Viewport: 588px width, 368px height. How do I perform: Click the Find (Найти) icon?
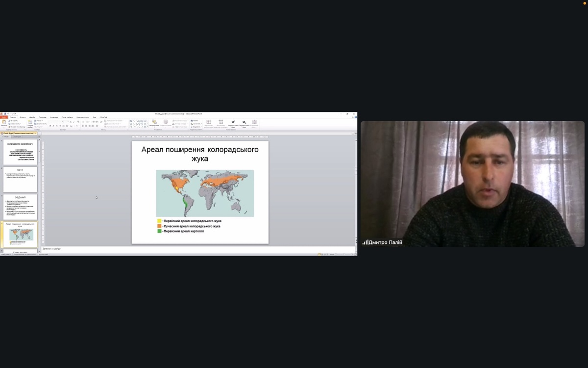click(x=195, y=120)
